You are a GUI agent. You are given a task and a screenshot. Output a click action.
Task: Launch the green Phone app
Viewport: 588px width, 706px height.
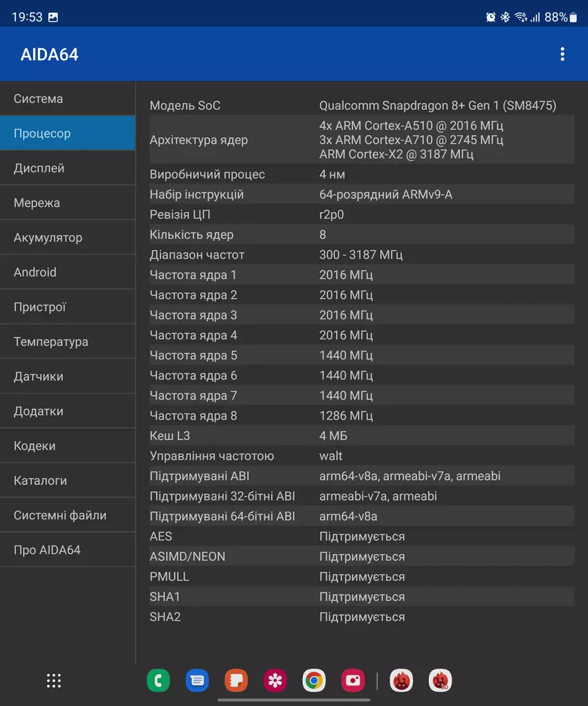[158, 680]
